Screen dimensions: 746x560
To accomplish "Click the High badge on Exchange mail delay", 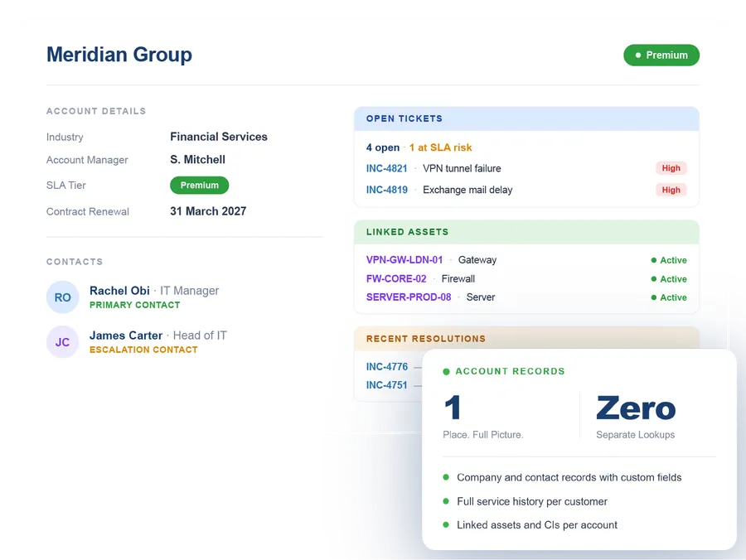I will pyautogui.click(x=671, y=190).
